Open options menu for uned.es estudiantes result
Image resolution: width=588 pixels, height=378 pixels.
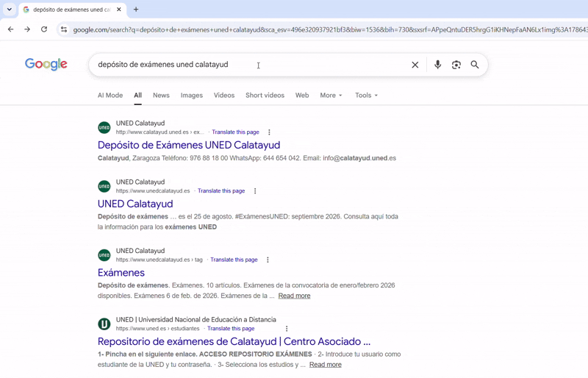[287, 329]
